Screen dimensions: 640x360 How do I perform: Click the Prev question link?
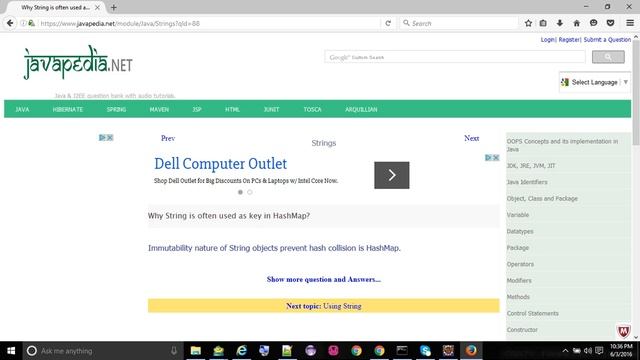(168, 138)
